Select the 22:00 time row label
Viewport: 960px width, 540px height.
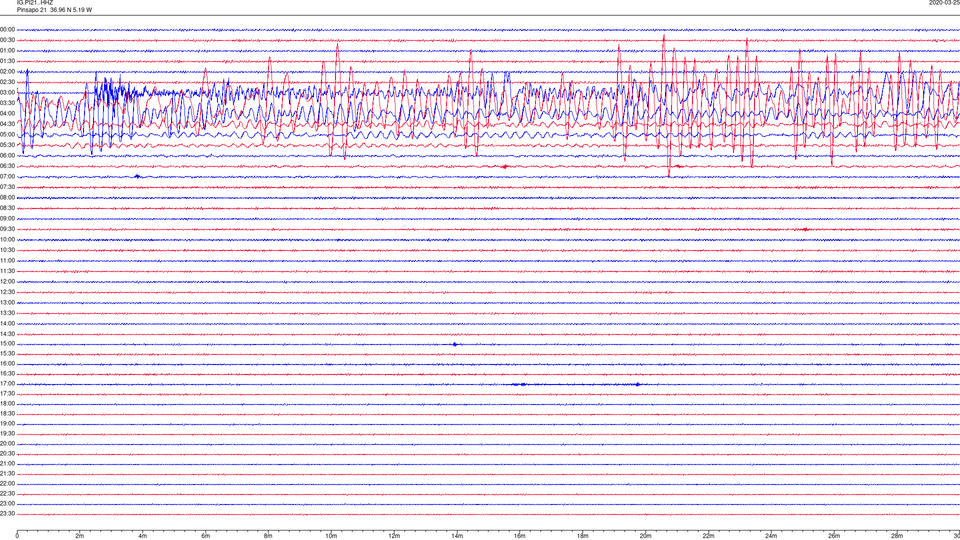point(7,484)
